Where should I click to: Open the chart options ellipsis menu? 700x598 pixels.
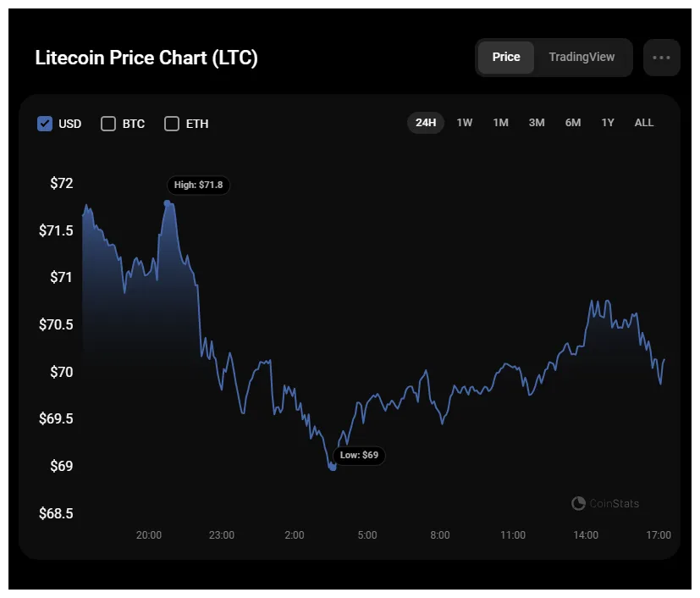(x=661, y=57)
